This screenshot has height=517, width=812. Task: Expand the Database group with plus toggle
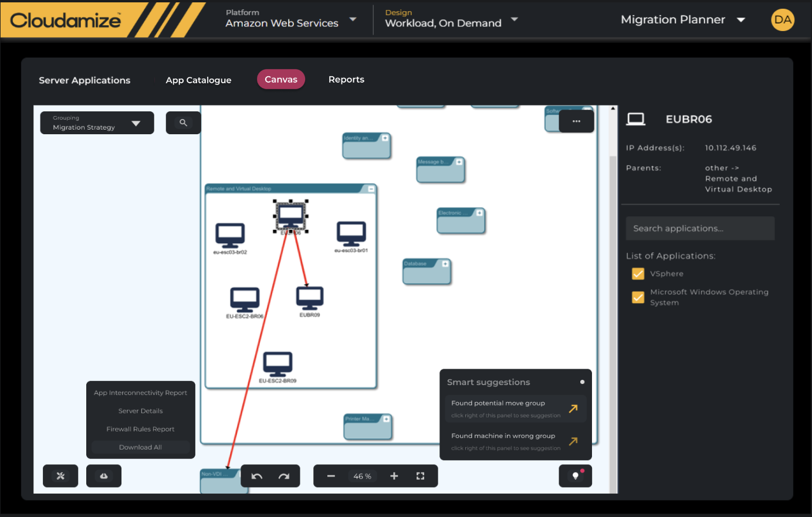click(445, 264)
